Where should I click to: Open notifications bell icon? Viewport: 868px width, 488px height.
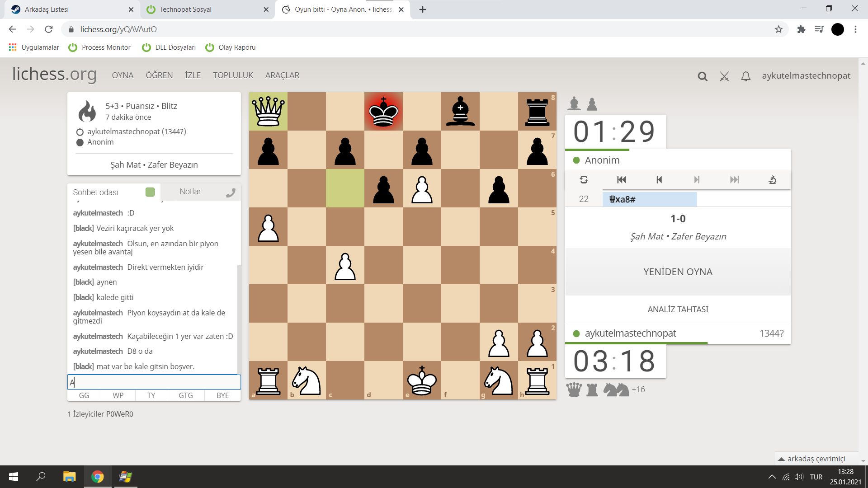746,76
